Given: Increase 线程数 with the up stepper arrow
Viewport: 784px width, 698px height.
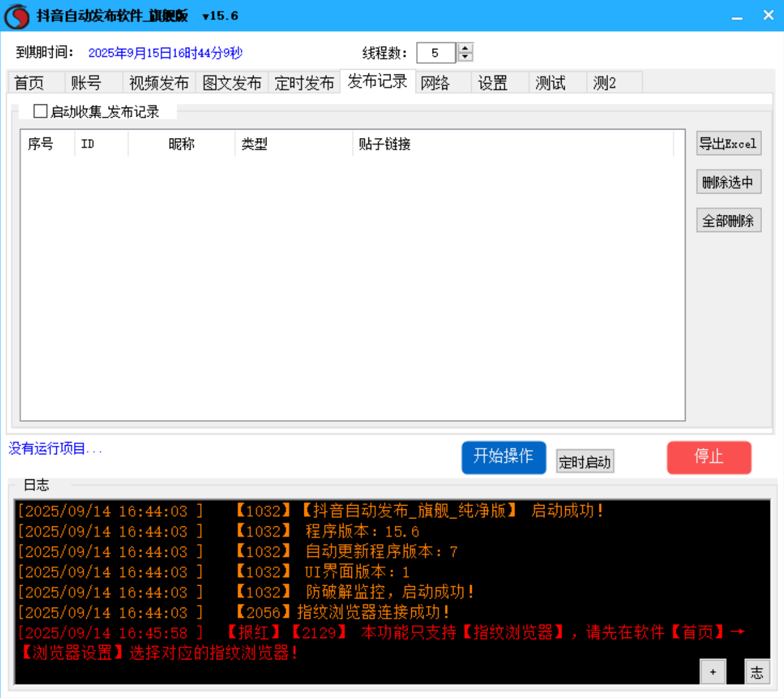Looking at the screenshot, I should (464, 49).
